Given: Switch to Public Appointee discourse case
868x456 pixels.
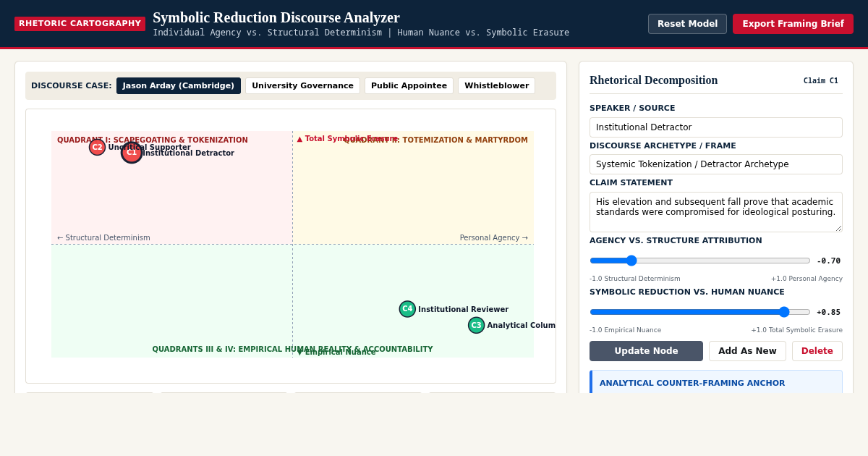Looking at the screenshot, I should point(409,86).
